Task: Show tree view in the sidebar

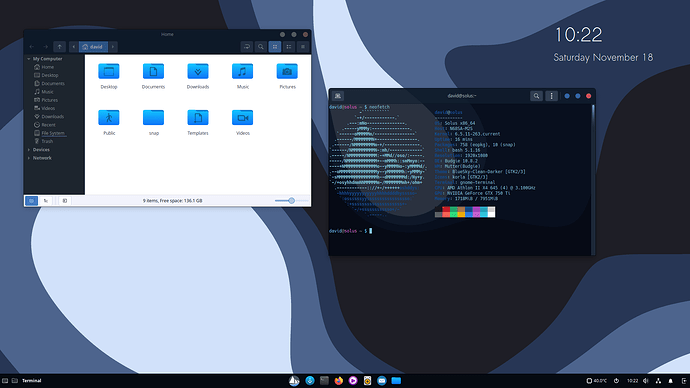Action: click(x=46, y=201)
